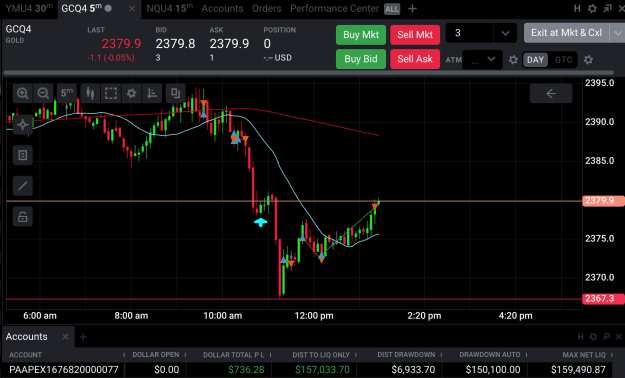Sort by MAX NET LIQ header
The height and width of the screenshot is (378, 625).
tap(584, 354)
